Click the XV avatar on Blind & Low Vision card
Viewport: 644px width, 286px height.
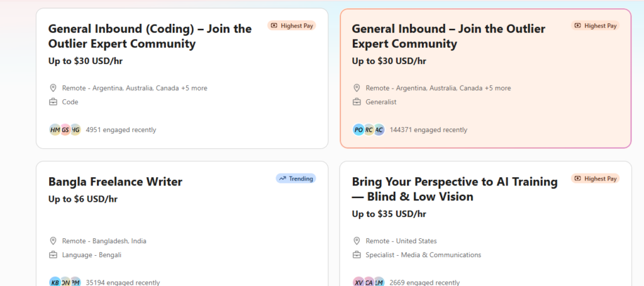point(358,282)
